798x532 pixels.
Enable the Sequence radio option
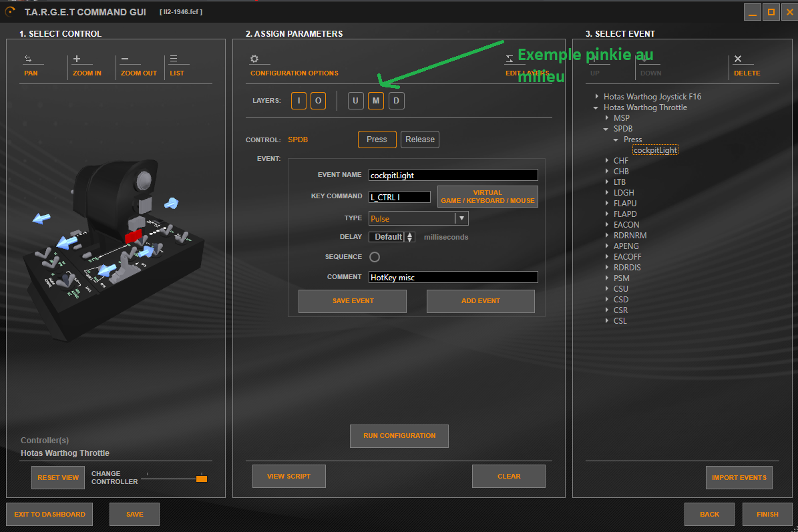(x=375, y=257)
